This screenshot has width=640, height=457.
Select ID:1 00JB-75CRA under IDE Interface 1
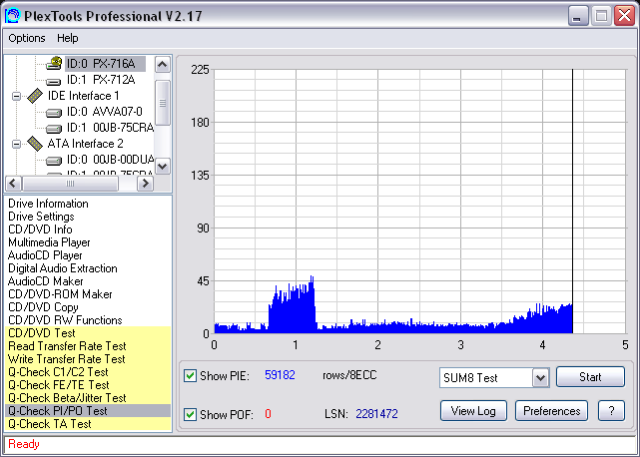coord(110,128)
